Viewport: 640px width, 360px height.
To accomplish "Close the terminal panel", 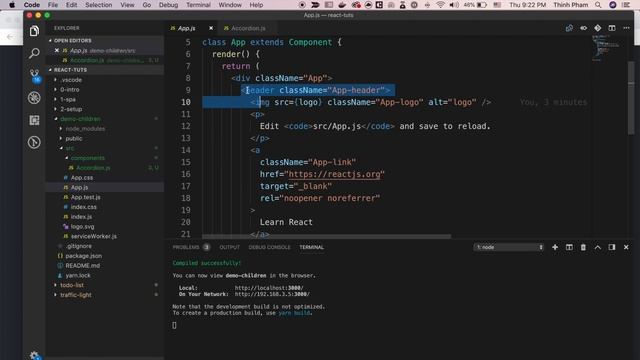I will pyautogui.click(x=626, y=247).
